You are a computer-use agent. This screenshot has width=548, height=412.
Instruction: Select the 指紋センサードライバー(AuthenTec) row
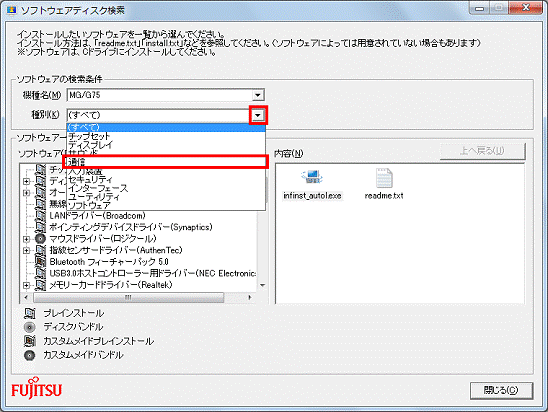(x=116, y=250)
